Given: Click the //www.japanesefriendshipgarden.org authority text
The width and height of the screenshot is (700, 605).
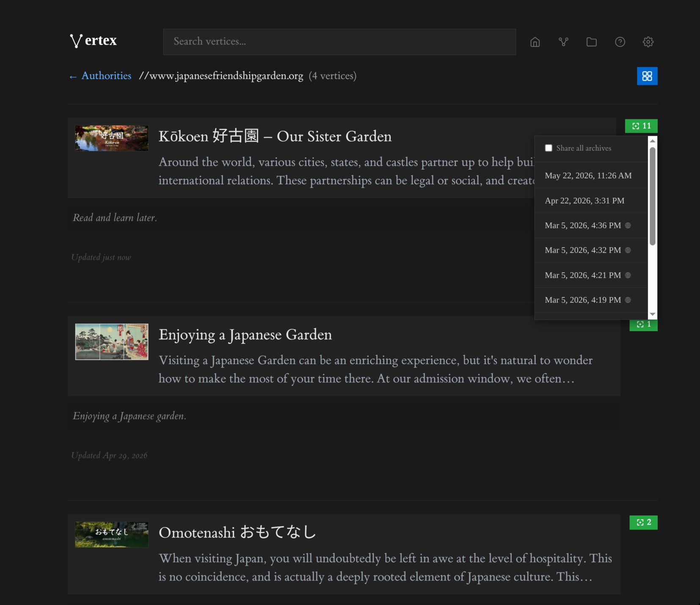Looking at the screenshot, I should pos(221,76).
